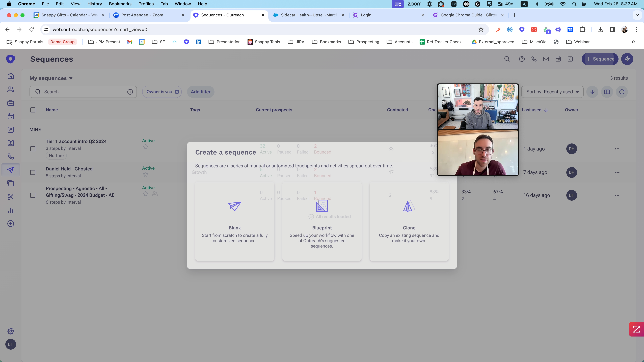Open the Bookmarks menu in the menu bar

[x=120, y=4]
